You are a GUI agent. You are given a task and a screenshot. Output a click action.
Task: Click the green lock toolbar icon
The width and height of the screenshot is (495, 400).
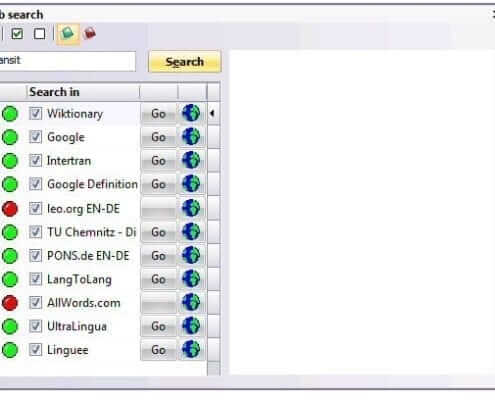68,33
